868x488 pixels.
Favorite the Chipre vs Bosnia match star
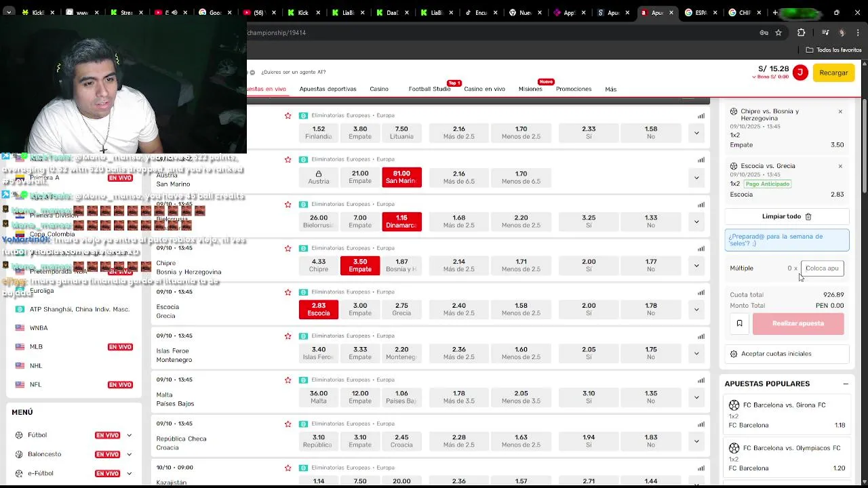(288, 248)
